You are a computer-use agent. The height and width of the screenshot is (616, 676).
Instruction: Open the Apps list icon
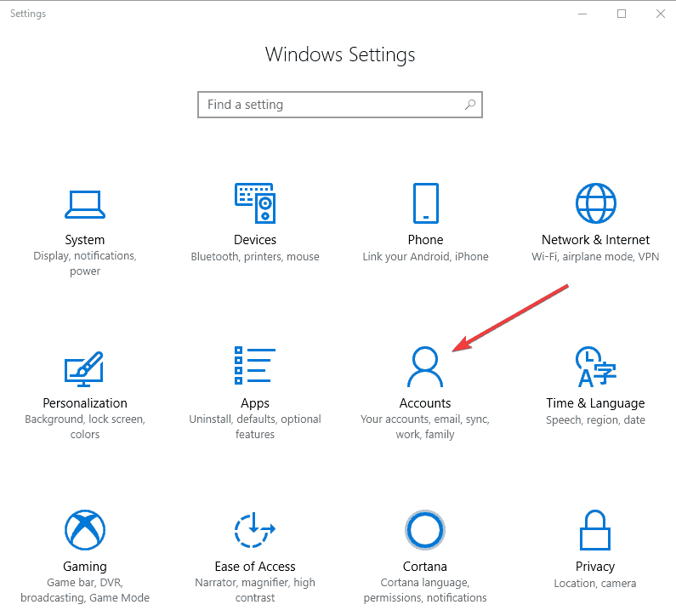[x=255, y=365]
